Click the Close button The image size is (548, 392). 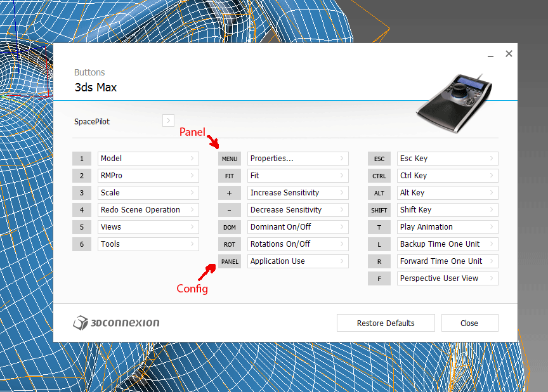pos(470,323)
